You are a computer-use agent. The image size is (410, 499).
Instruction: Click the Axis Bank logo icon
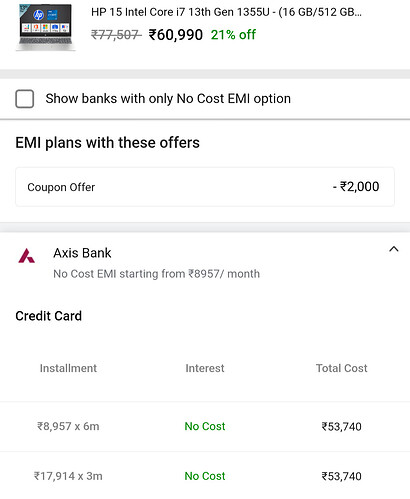click(x=27, y=256)
